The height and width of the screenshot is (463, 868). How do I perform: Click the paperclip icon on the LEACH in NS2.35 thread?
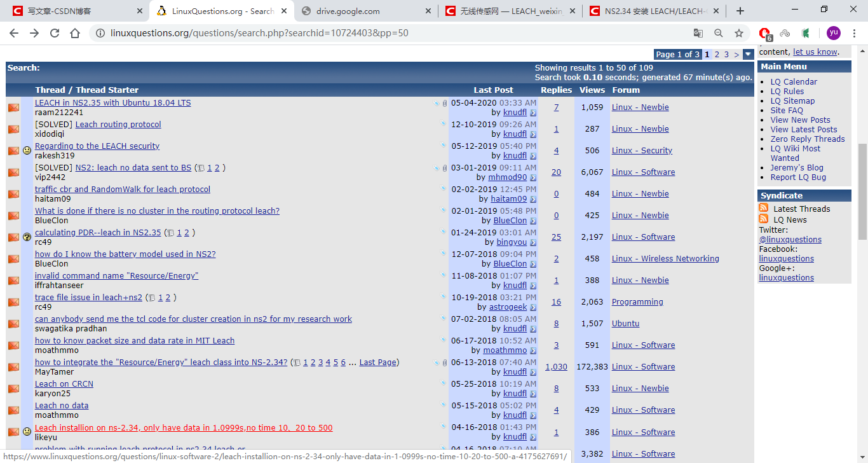(x=444, y=104)
